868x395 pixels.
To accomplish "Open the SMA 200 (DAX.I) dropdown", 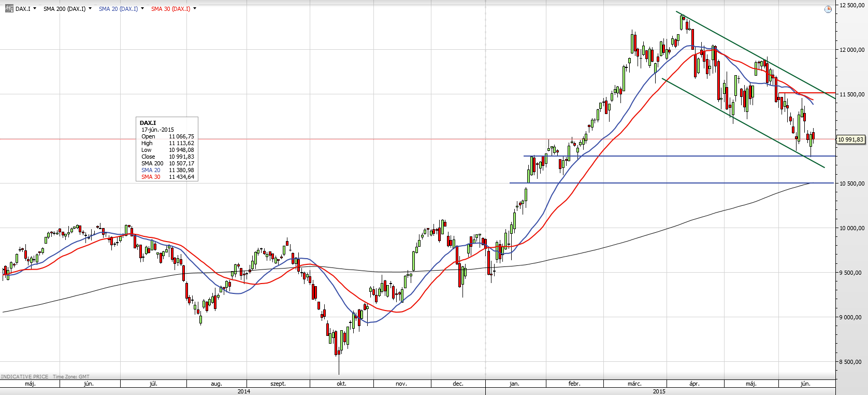I will 90,8.
